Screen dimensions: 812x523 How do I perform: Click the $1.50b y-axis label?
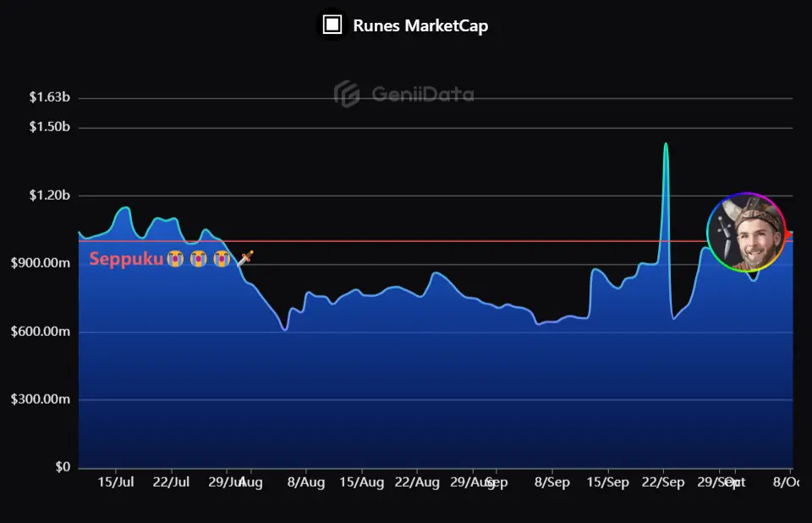pyautogui.click(x=49, y=127)
